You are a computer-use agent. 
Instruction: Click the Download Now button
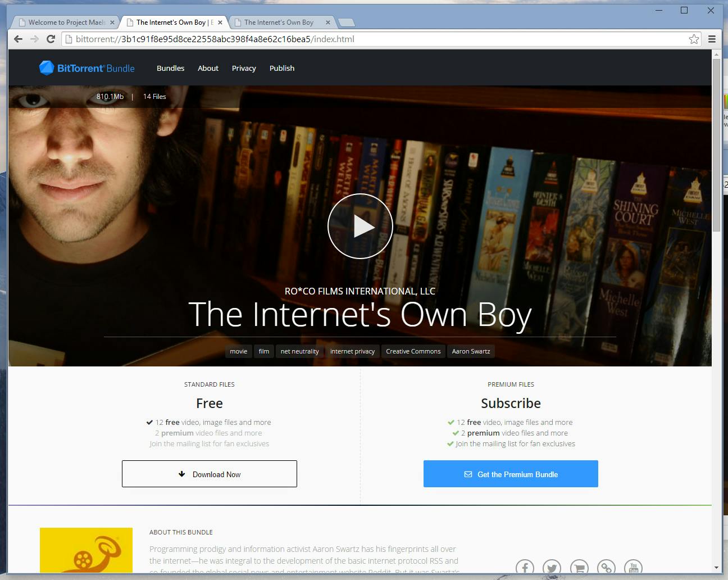(x=210, y=474)
